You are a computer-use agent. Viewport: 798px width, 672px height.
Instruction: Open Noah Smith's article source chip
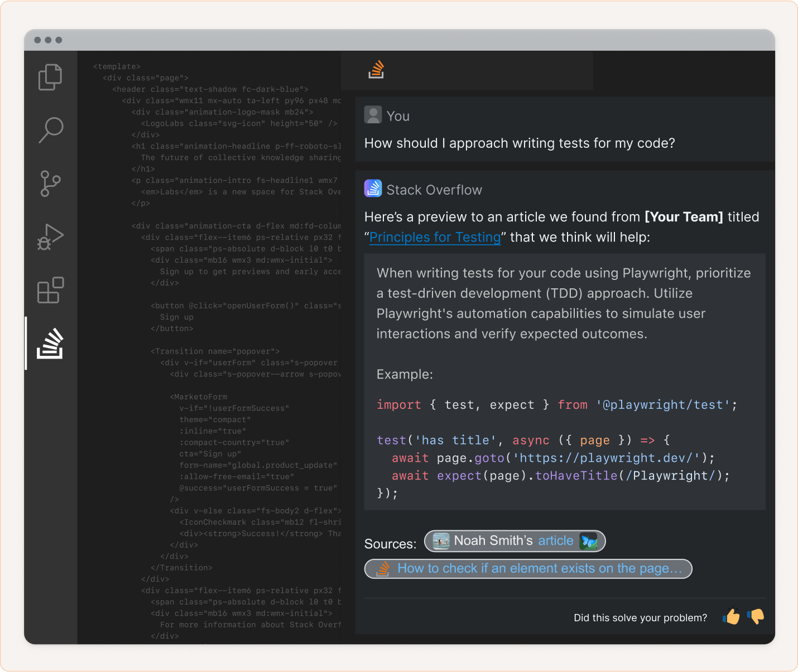(515, 541)
